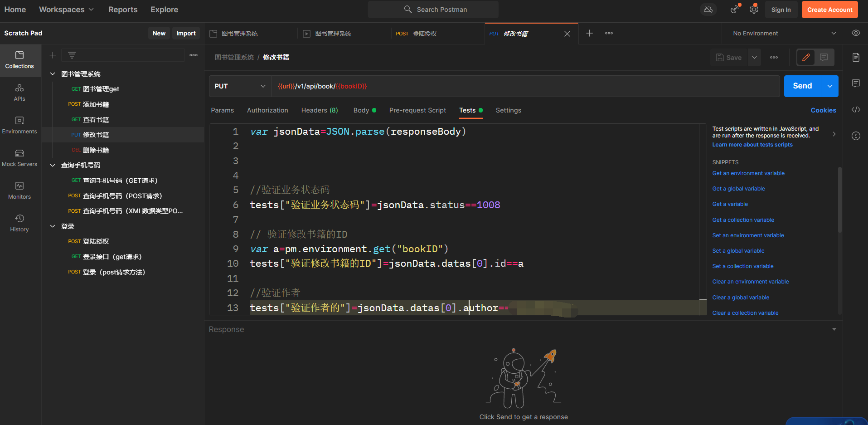Open the code snippet pane icon
This screenshot has width=868, height=425.
click(856, 110)
